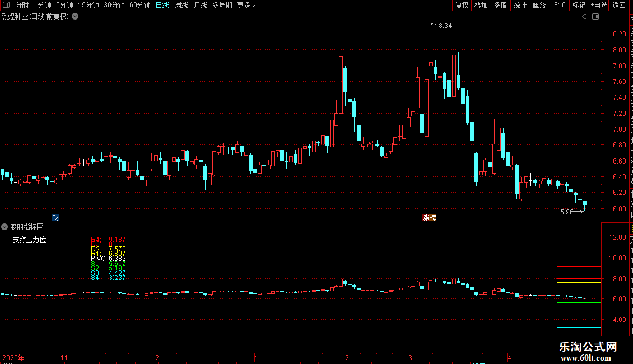This screenshot has width=633, height=364.
Task: Switch to 周线 weekly chart
Action: [181, 5]
